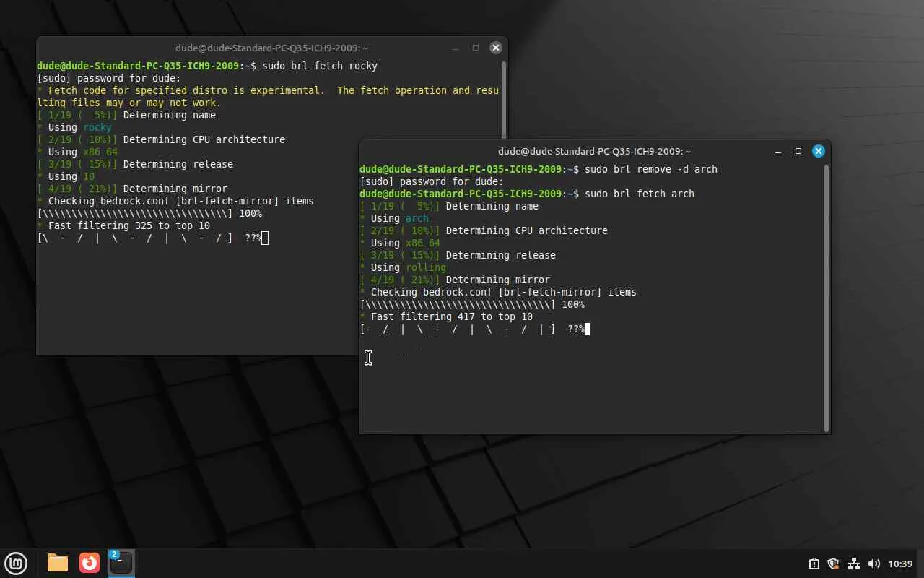Minimize the rocky fetch terminal window
Image resolution: width=924 pixels, height=578 pixels.
(456, 48)
